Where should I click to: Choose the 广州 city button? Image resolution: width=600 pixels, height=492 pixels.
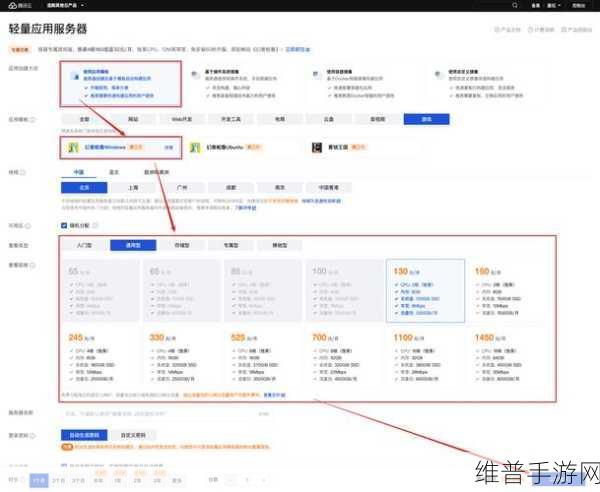coord(182,188)
